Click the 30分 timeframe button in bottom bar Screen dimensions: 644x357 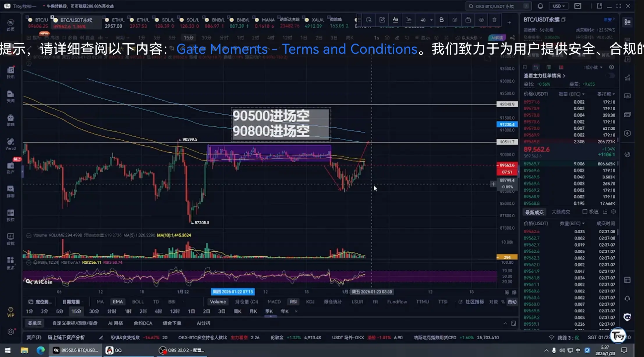click(x=94, y=311)
